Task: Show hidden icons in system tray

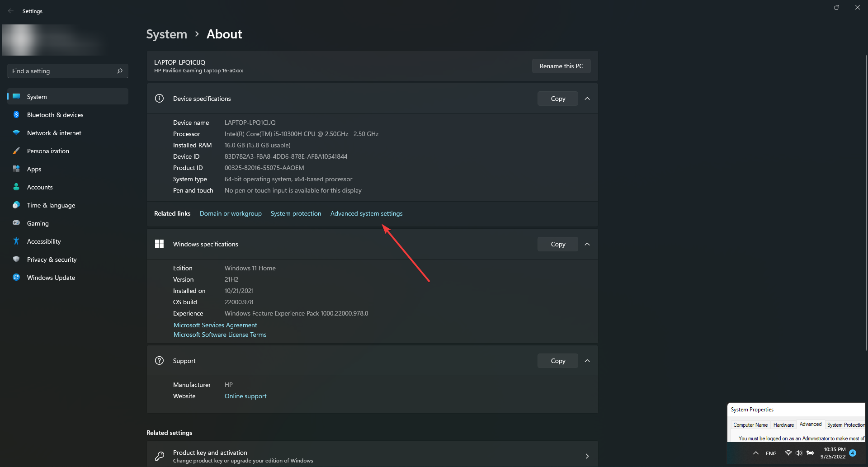Action: click(x=755, y=453)
